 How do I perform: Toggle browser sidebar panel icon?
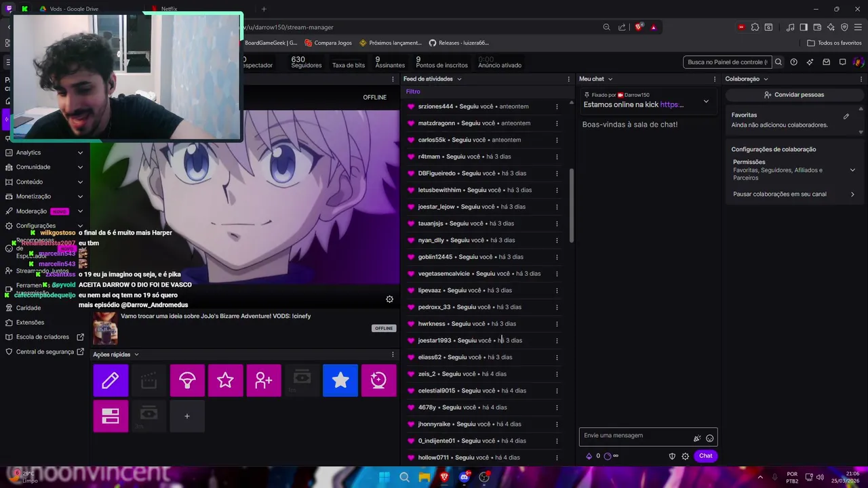pyautogui.click(x=804, y=27)
